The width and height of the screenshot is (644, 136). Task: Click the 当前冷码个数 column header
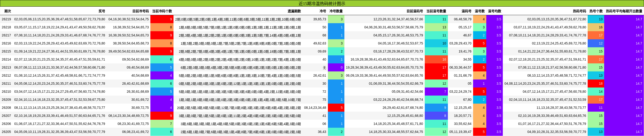[x=162, y=11]
